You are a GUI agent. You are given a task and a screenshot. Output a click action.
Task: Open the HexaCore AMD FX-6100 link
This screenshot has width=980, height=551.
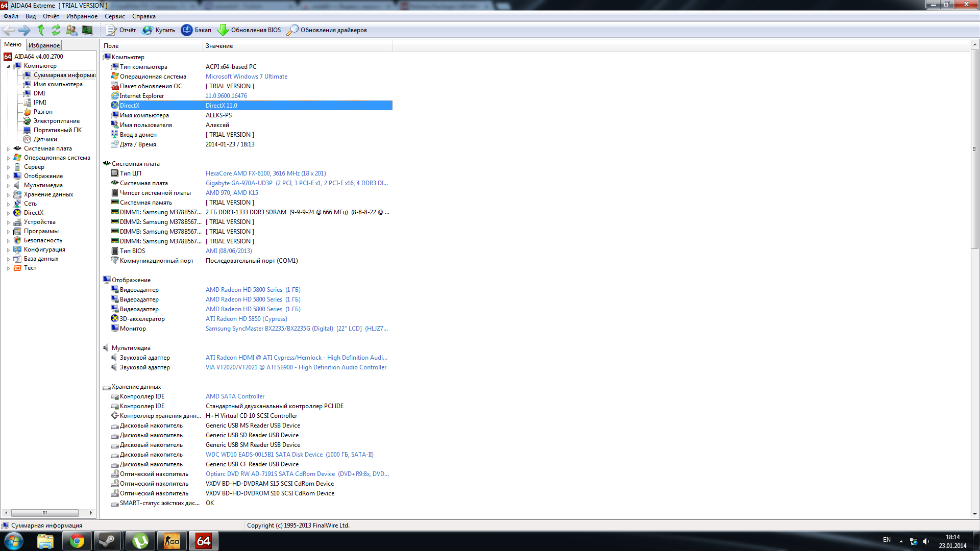tap(265, 173)
